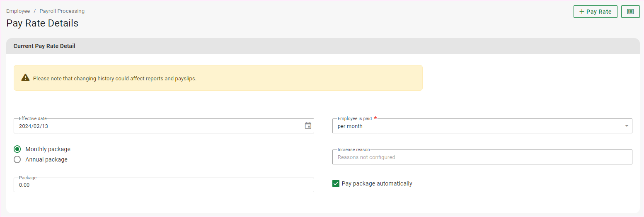Select the Annual package option
The height and width of the screenshot is (217, 644).
tap(17, 159)
